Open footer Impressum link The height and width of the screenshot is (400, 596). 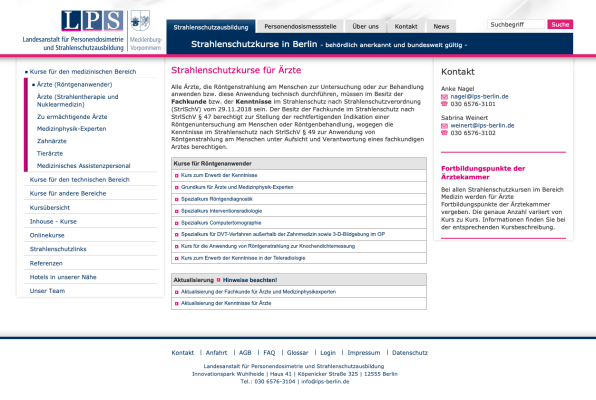click(x=364, y=353)
